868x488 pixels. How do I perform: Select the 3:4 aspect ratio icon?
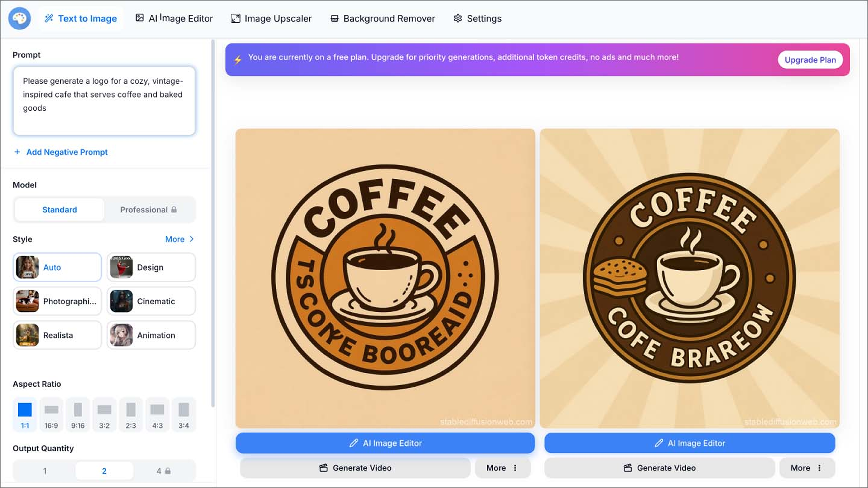point(184,415)
